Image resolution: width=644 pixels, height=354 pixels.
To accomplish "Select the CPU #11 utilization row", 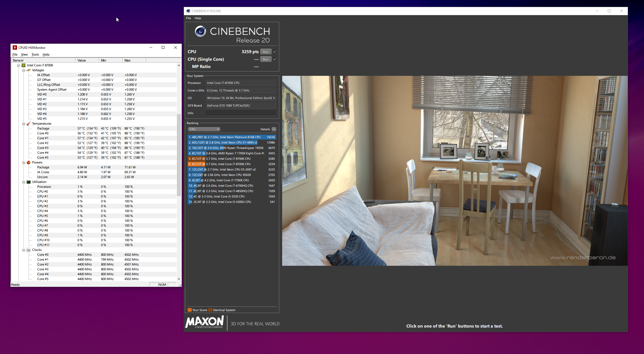I will tap(107, 245).
